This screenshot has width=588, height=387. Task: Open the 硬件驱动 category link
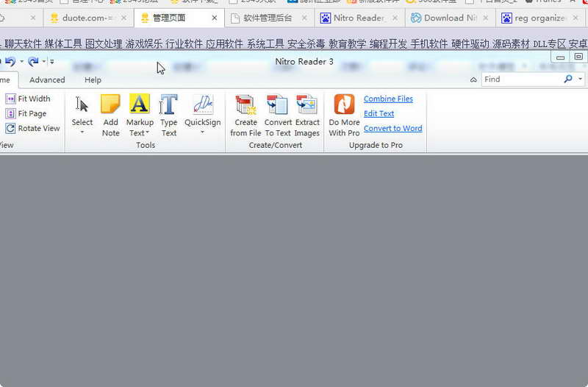470,44
